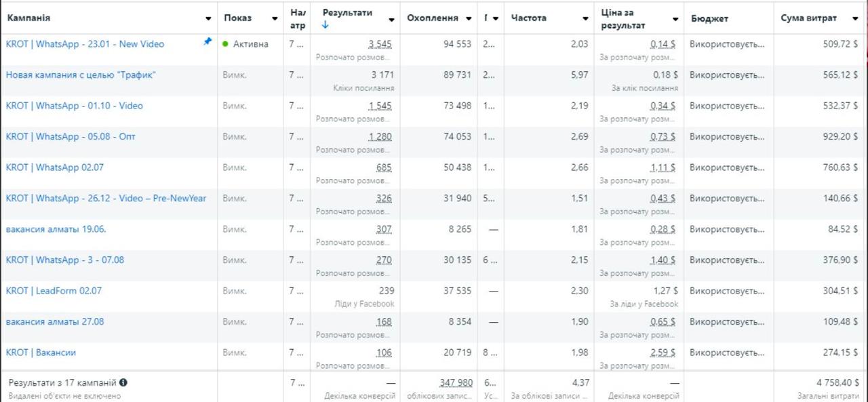Open campaign KROT | WhatsApp - 23.01 - New Video

tap(85, 44)
